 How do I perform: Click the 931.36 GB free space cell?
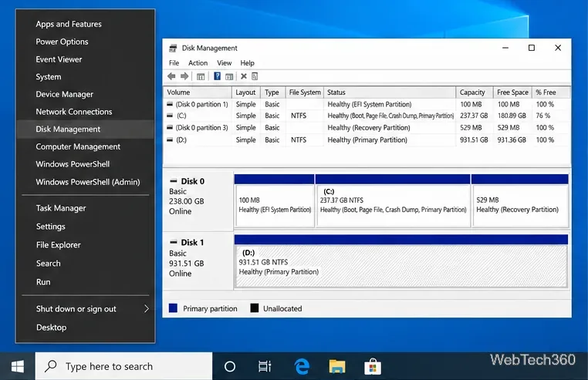coord(512,140)
